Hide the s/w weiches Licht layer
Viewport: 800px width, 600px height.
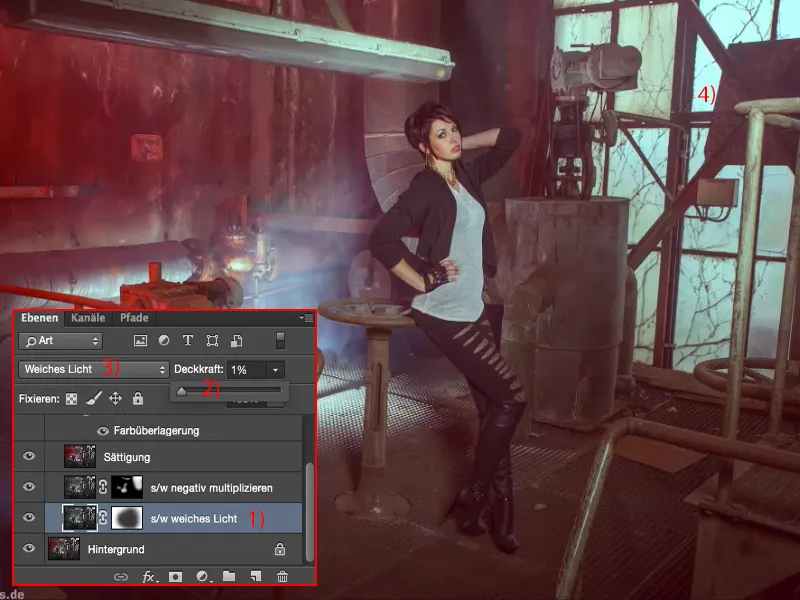(29, 517)
